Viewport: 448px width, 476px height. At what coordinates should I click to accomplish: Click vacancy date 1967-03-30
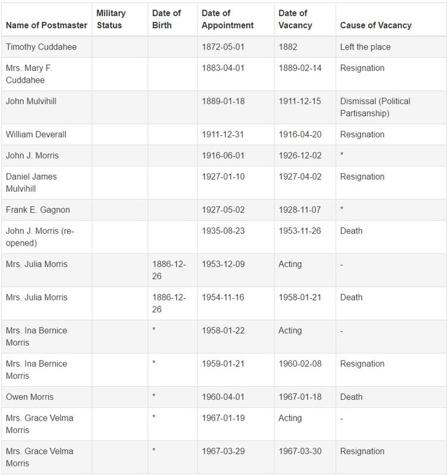[300, 452]
